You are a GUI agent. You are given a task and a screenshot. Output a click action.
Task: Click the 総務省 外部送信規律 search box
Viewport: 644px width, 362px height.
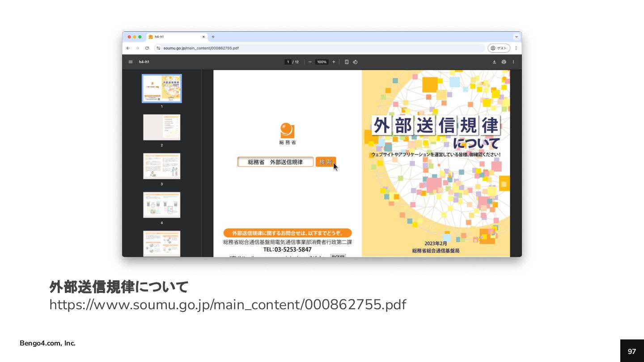coord(275,162)
